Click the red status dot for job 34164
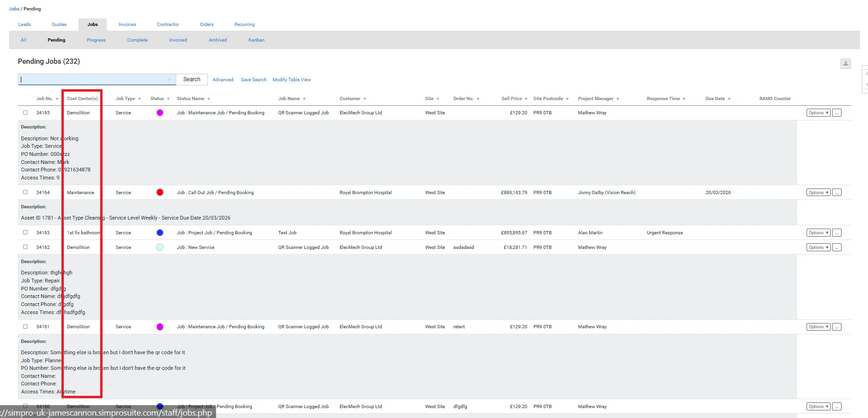The height and width of the screenshot is (418, 868). [x=160, y=192]
